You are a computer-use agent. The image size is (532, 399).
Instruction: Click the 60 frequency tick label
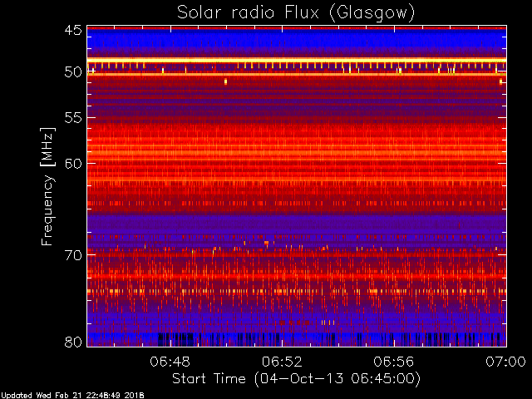[x=73, y=164]
